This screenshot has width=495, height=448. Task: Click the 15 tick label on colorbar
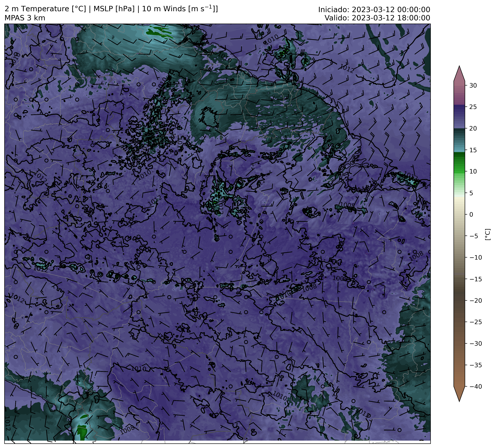pos(473,150)
